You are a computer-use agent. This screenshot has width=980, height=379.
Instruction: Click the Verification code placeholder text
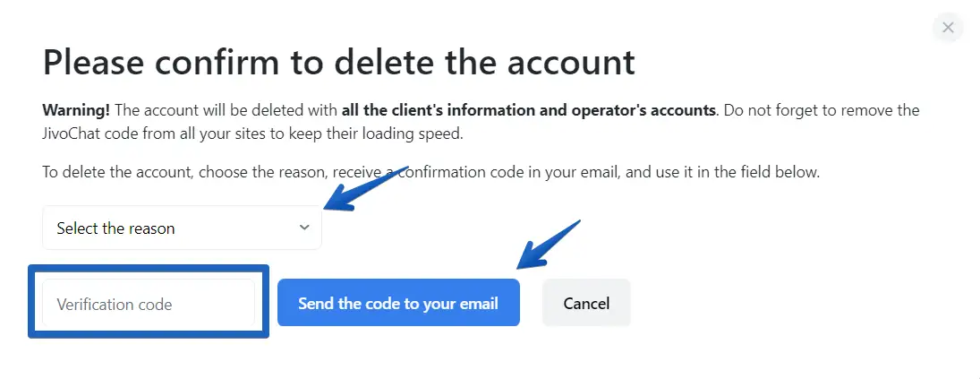pyautogui.click(x=115, y=304)
